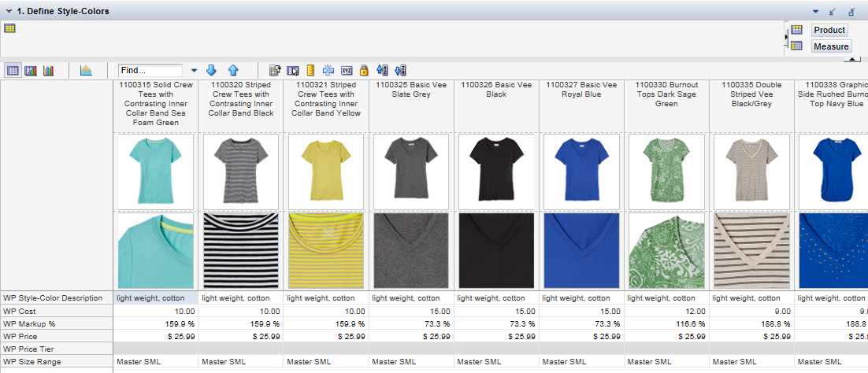The width and height of the screenshot is (868, 373).
Task: Sort descending Z to A
Action: tap(401, 70)
